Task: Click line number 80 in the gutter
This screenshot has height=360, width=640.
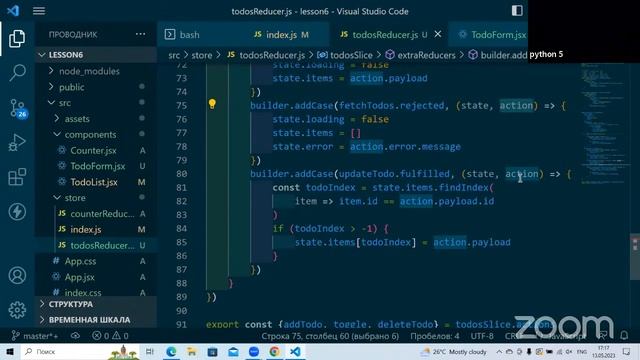Action: 182,174
